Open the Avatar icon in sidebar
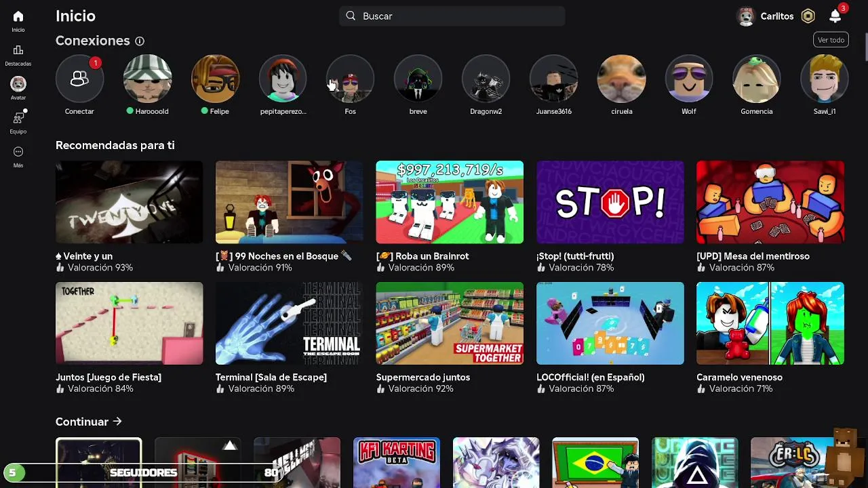868x488 pixels. pos(18,84)
